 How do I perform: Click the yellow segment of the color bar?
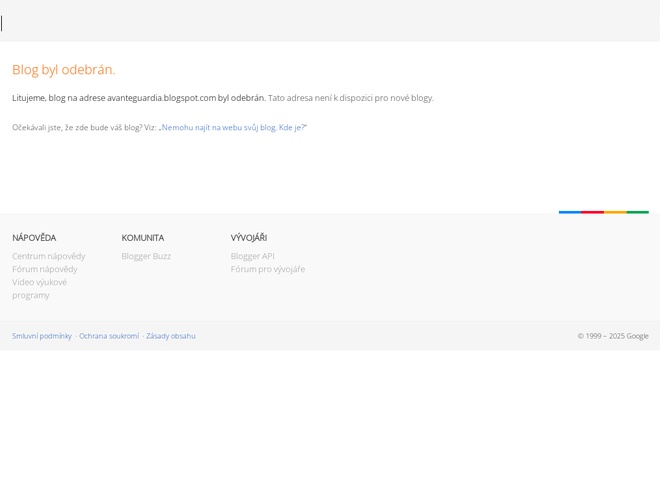point(615,212)
